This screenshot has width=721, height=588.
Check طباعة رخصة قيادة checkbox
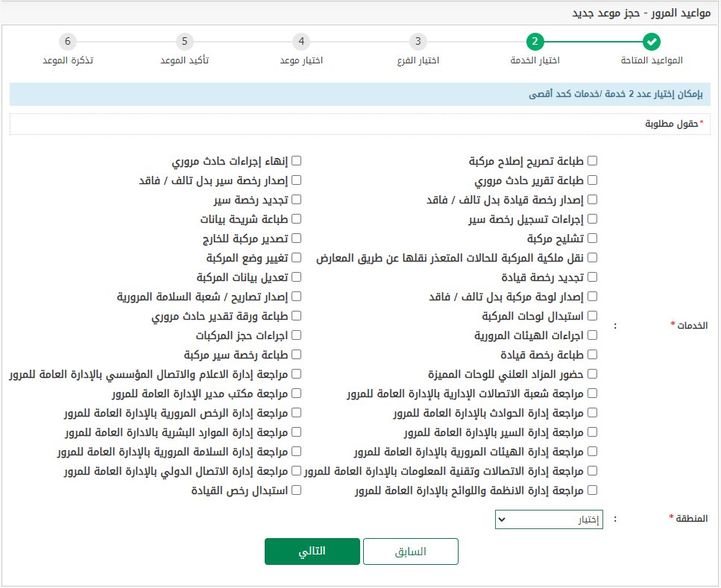(x=592, y=355)
